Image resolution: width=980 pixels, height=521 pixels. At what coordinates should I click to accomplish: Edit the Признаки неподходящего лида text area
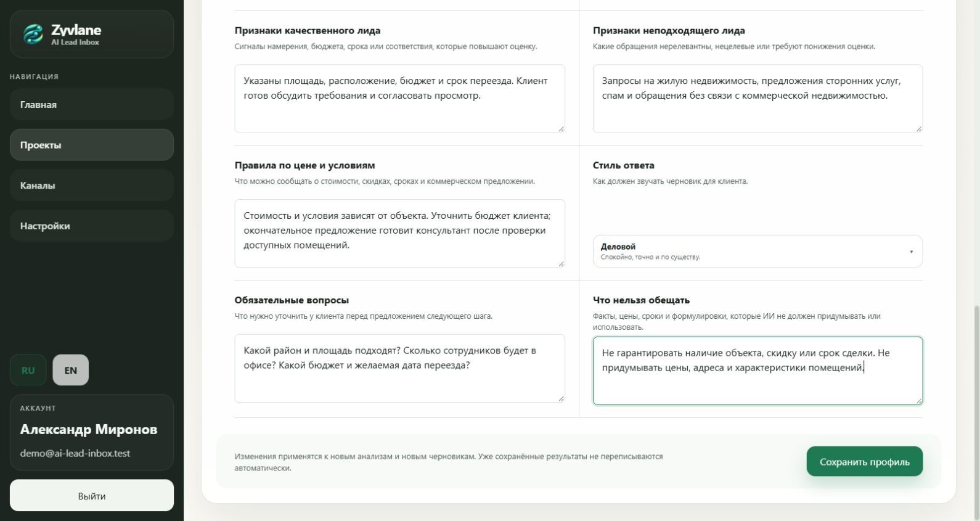(757, 99)
